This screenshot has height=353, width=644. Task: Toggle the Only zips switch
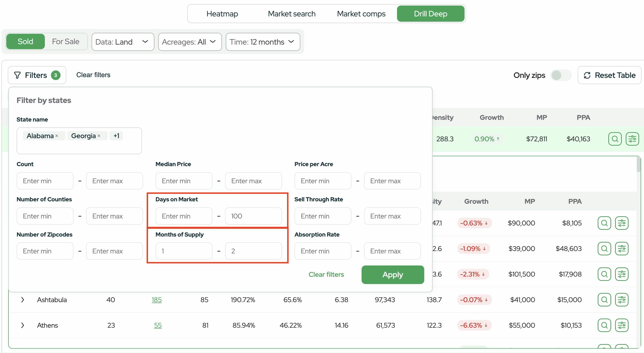(x=561, y=75)
